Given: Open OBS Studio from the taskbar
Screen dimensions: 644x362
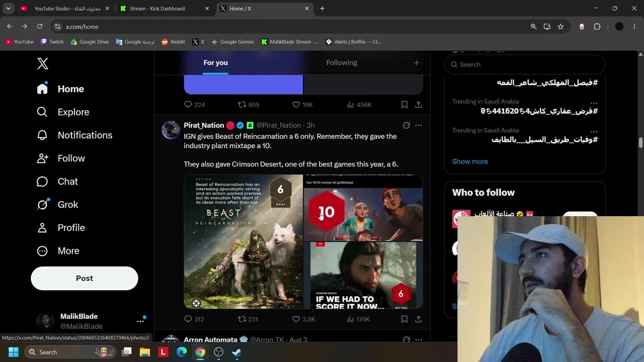Looking at the screenshot, I should (218, 352).
